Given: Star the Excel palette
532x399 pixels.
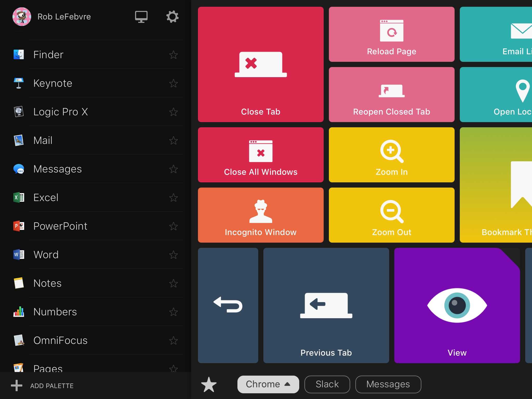Looking at the screenshot, I should click(173, 198).
